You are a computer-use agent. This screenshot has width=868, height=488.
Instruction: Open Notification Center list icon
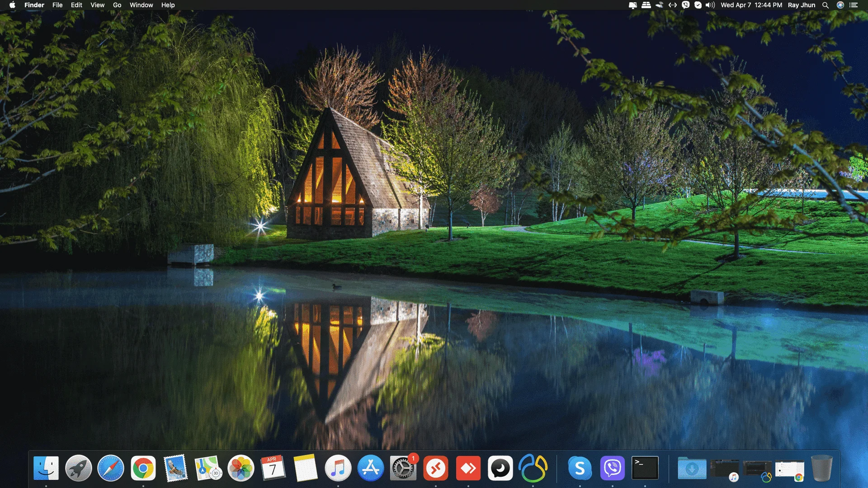854,5
